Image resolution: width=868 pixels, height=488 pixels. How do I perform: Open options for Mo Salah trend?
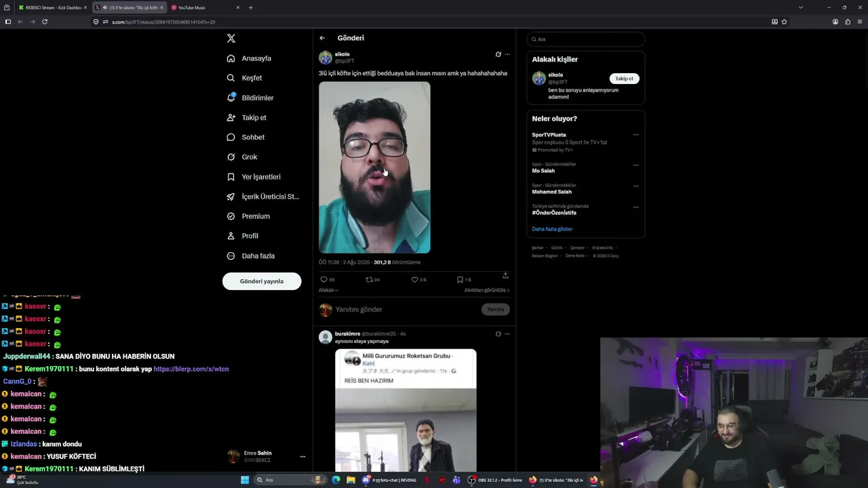click(x=636, y=165)
